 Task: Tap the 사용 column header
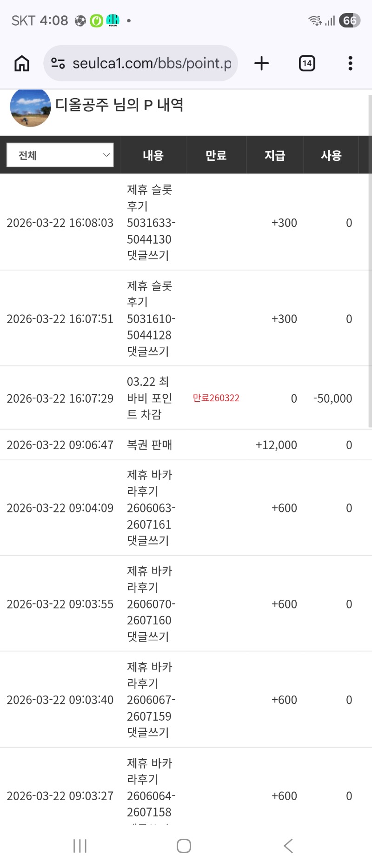tap(331, 155)
